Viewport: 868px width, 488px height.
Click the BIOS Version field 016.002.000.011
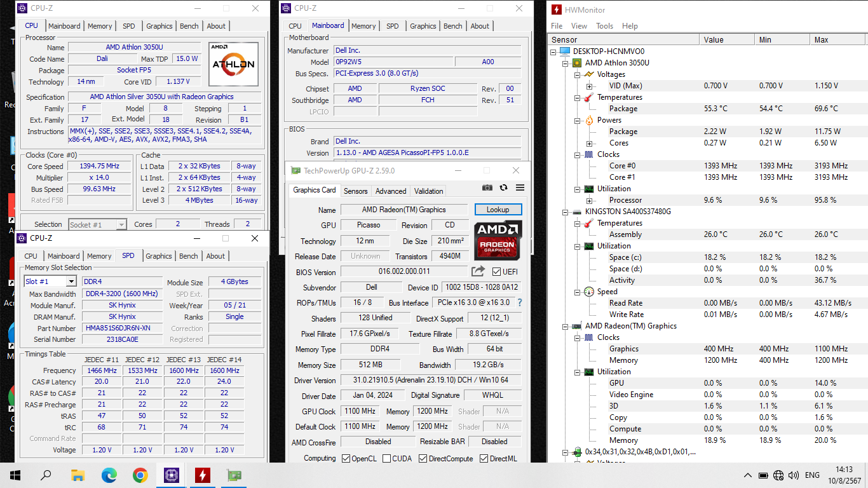pos(404,272)
